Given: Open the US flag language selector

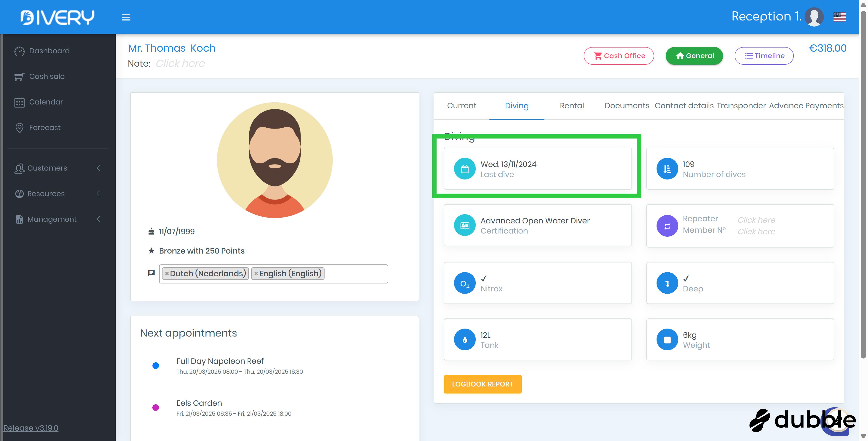Looking at the screenshot, I should (839, 16).
